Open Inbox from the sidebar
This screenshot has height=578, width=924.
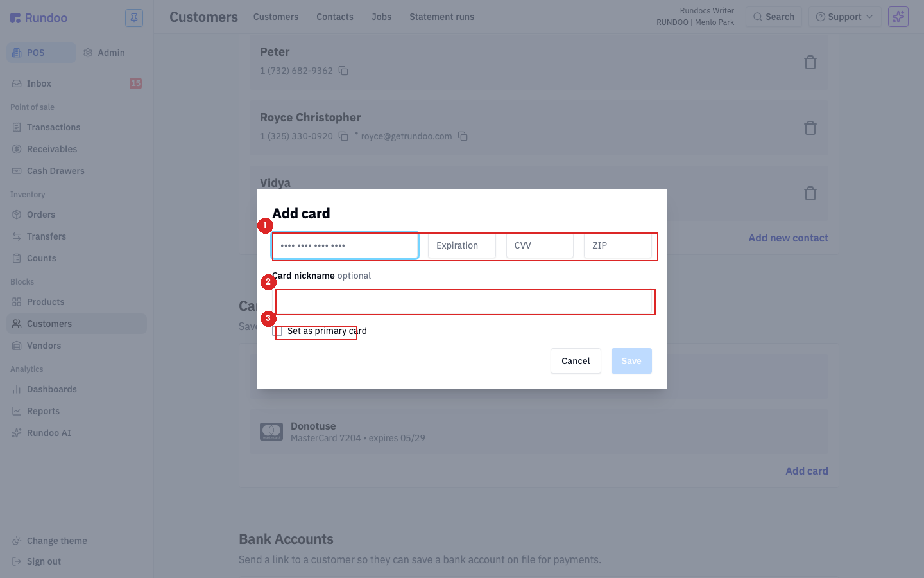[76, 83]
